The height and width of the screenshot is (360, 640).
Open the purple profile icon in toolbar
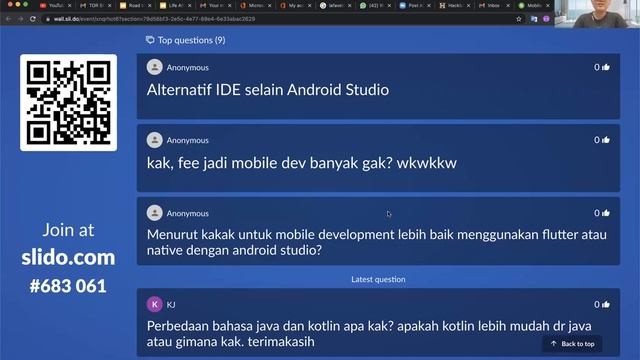(546, 19)
